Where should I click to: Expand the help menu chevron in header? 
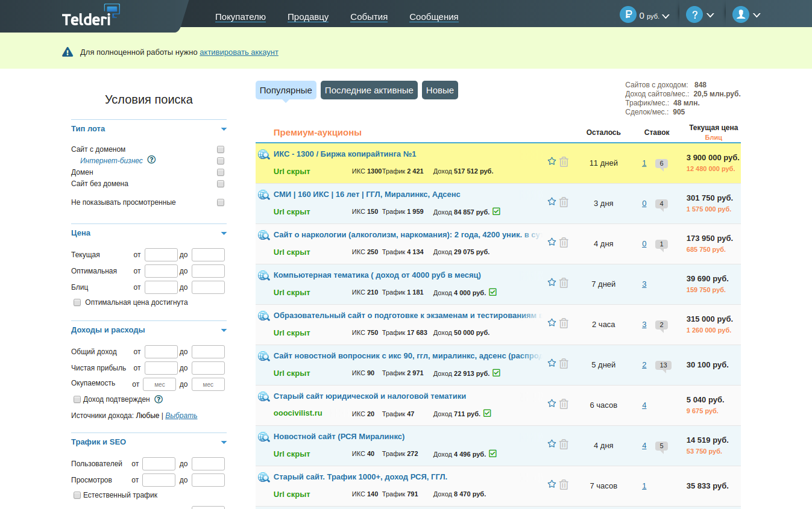point(710,16)
